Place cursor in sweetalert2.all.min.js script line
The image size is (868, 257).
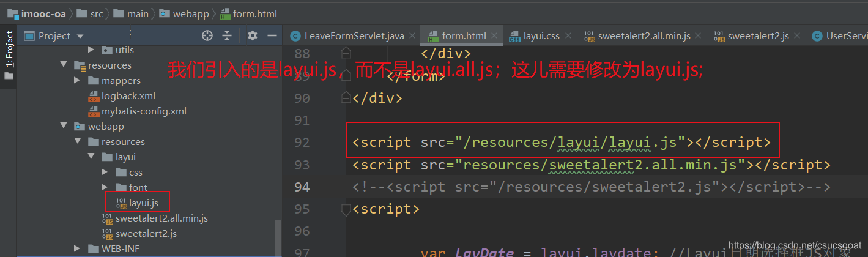click(592, 165)
